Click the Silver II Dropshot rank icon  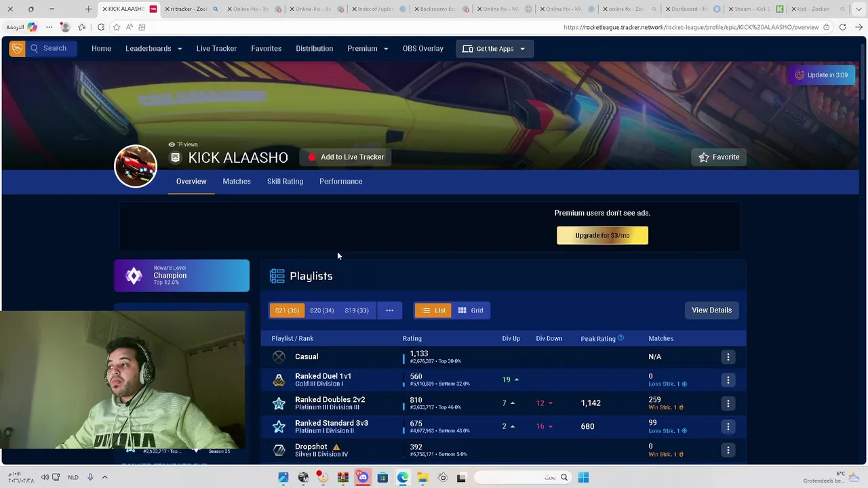[279, 450]
